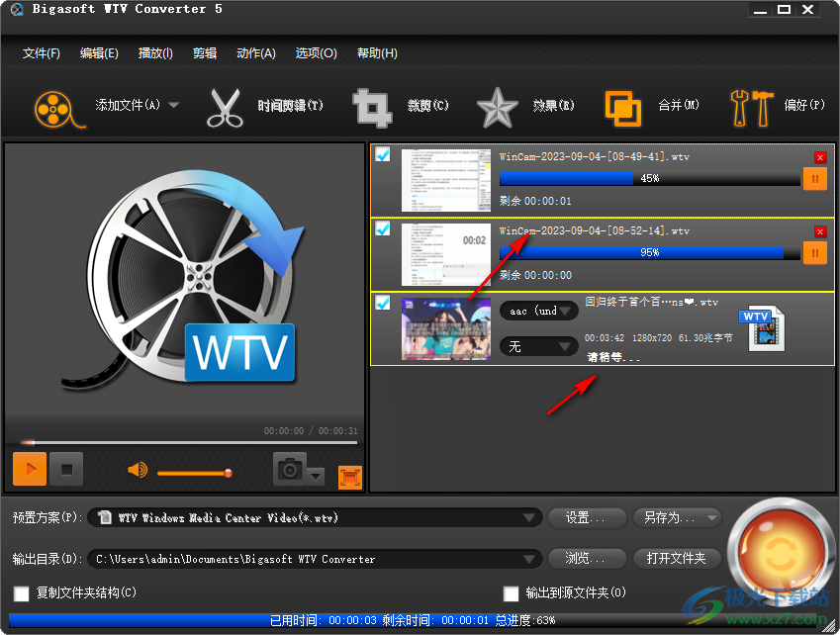The height and width of the screenshot is (635, 840).
Task: Open the 剪辑 menu
Action: tap(205, 53)
